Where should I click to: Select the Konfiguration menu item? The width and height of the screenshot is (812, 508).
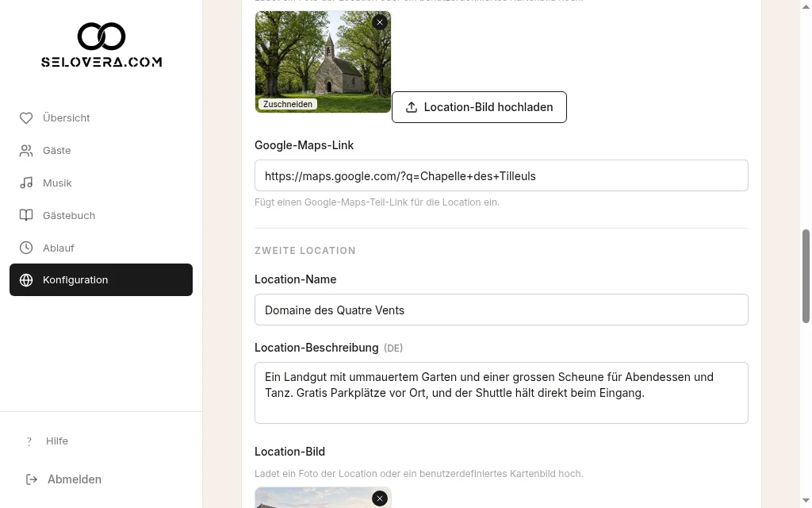[x=101, y=280]
